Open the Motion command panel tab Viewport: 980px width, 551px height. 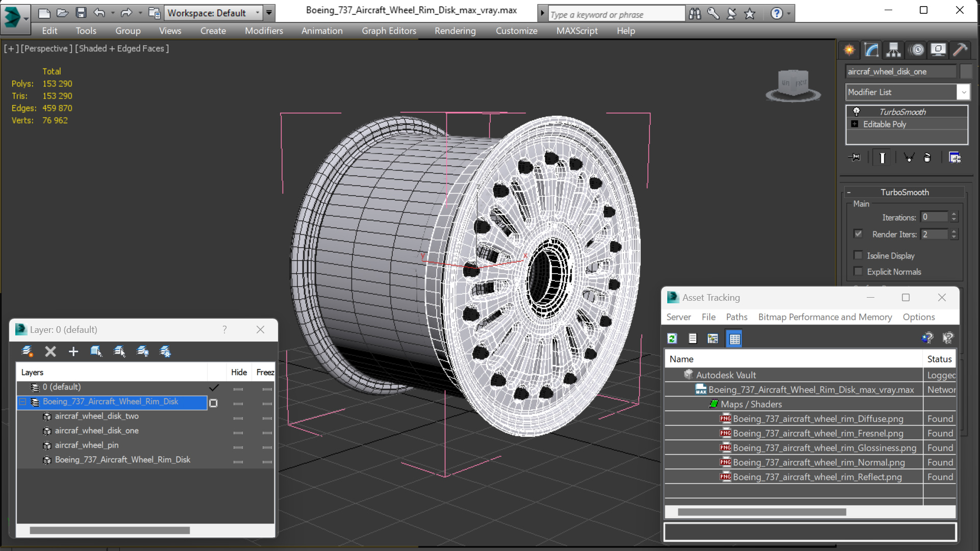(x=917, y=49)
